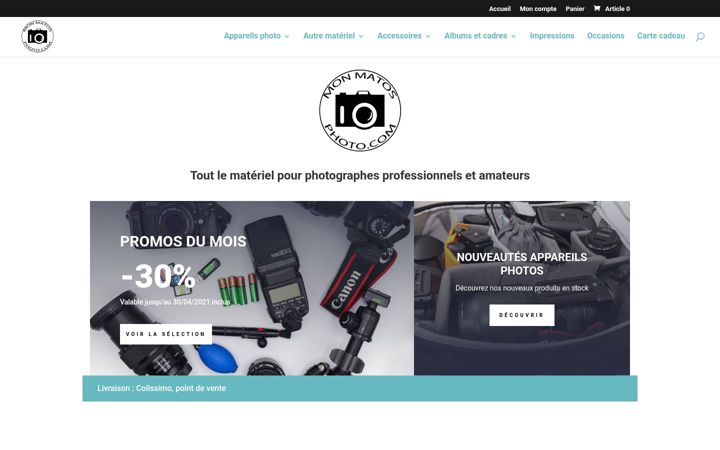Open the Albums et cadres menu

pos(475,36)
